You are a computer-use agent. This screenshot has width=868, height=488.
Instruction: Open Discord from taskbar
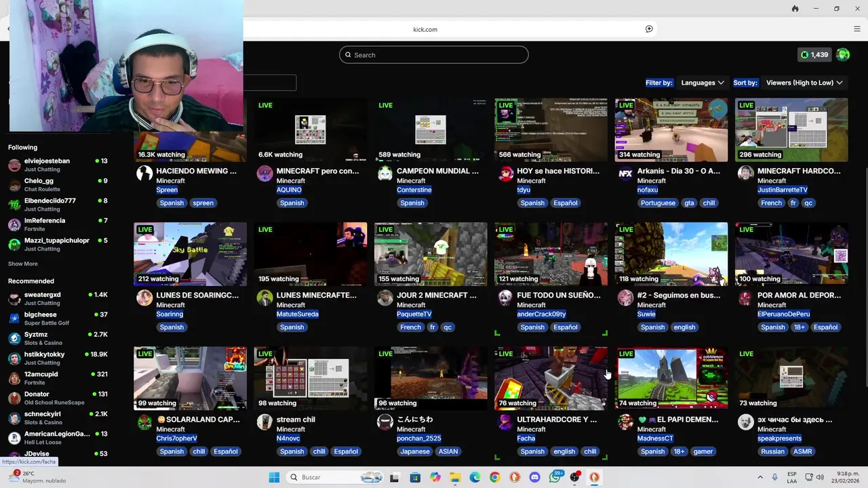pos(535,477)
